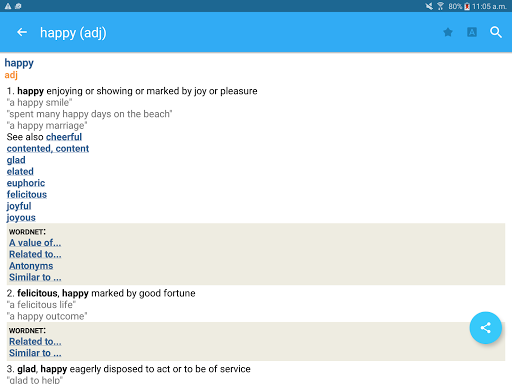This screenshot has width=512, height=384.
Task: Go to the joyous entry
Action: (x=21, y=218)
